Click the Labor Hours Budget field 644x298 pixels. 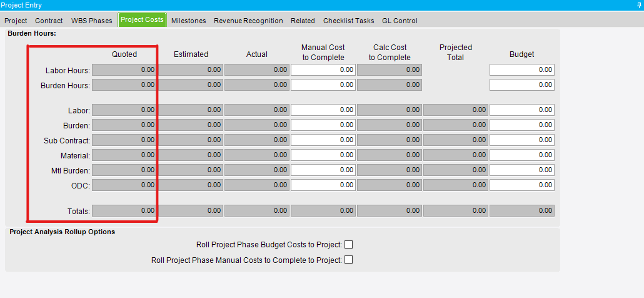522,70
